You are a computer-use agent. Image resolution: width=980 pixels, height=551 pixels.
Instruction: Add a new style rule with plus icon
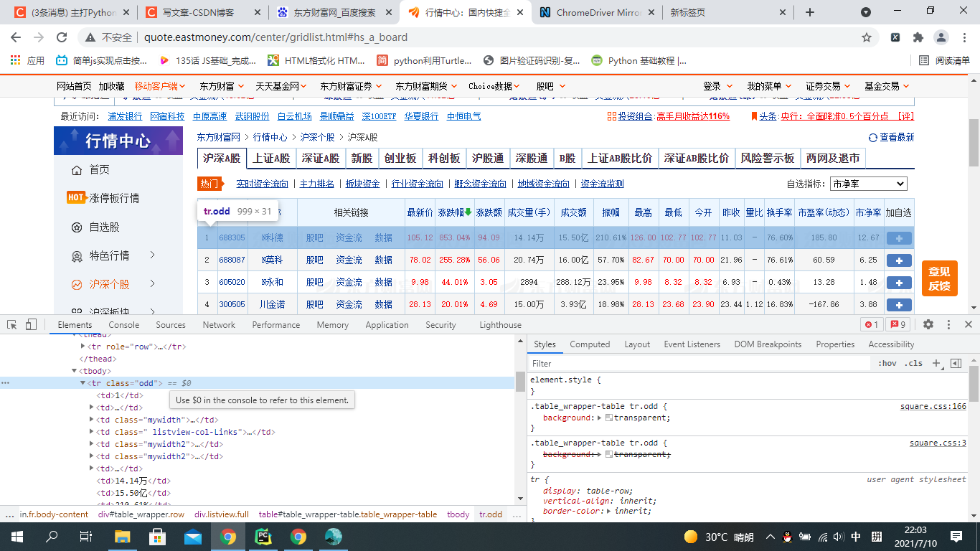click(x=936, y=363)
